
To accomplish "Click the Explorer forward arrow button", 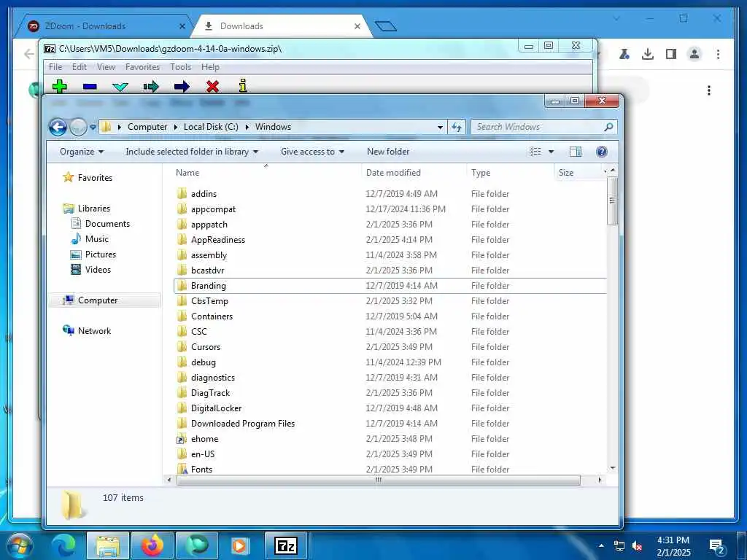I will tap(77, 127).
